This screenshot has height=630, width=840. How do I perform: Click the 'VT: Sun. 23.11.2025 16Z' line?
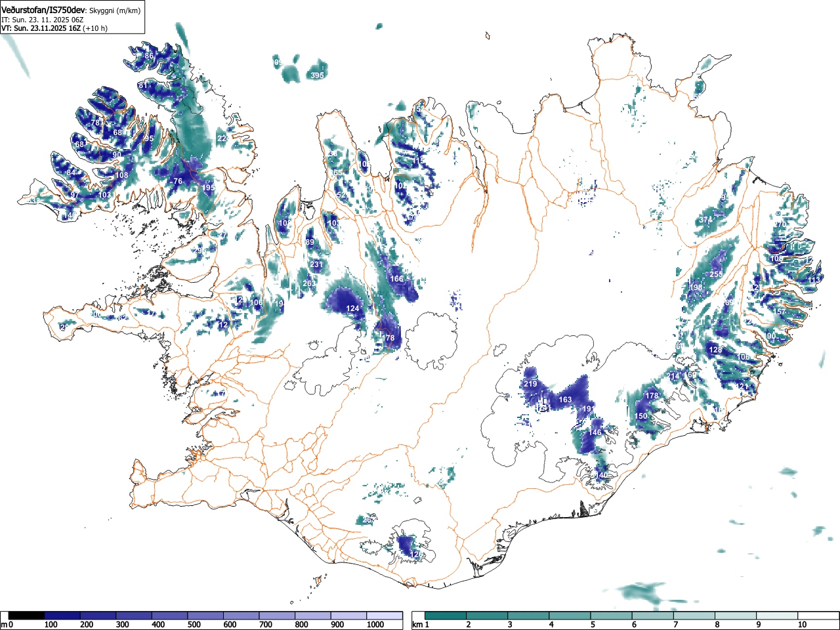(41, 28)
